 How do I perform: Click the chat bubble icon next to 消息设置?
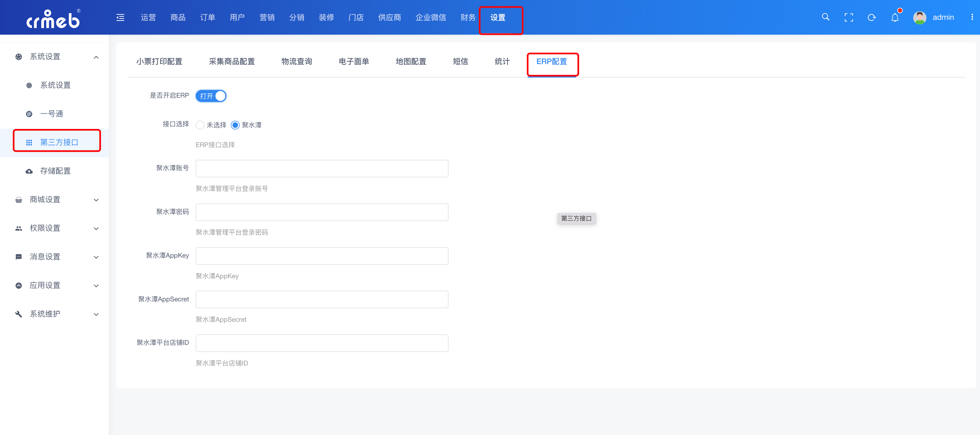[19, 257]
